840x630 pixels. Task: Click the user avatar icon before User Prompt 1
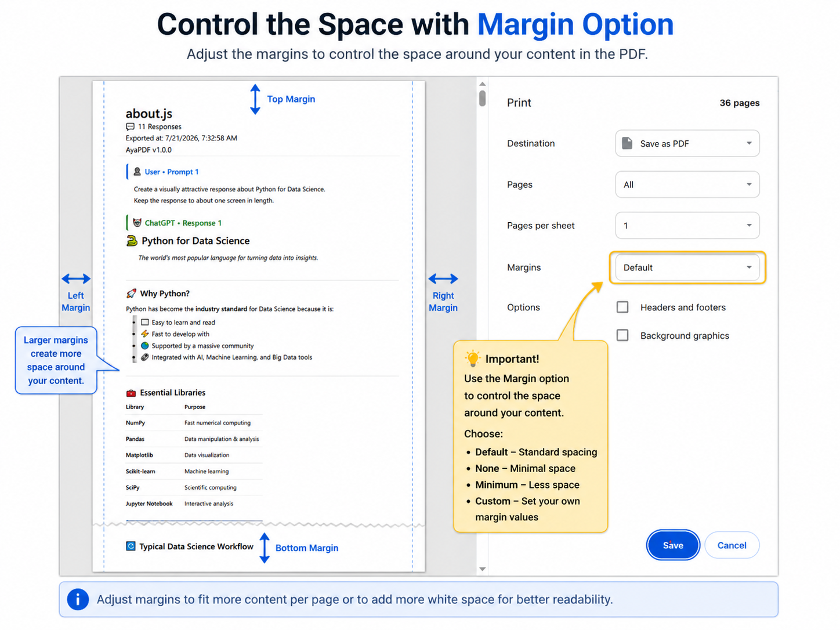coord(137,172)
